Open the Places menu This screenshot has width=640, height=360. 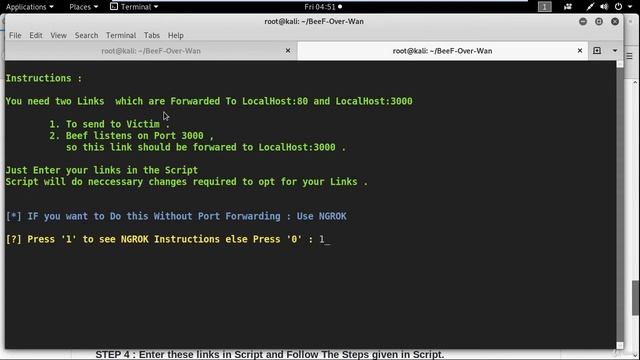(x=83, y=7)
